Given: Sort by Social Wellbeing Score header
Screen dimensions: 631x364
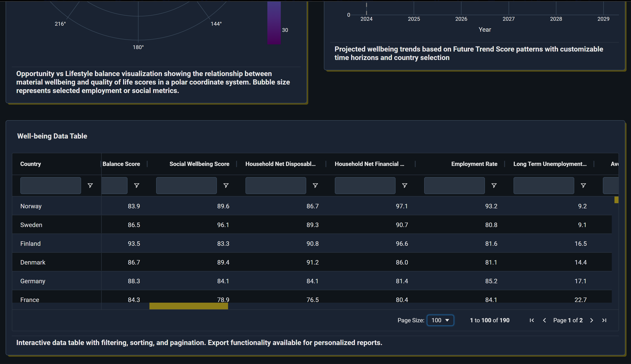Looking at the screenshot, I should click(x=199, y=164).
